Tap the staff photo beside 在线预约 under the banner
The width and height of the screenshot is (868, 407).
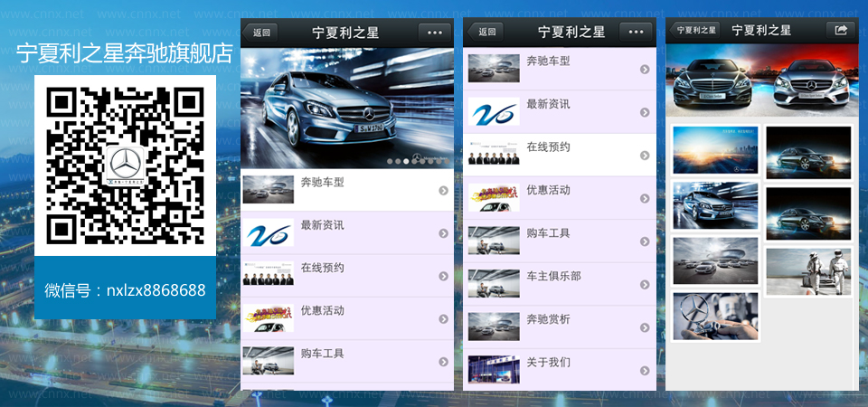(x=268, y=274)
